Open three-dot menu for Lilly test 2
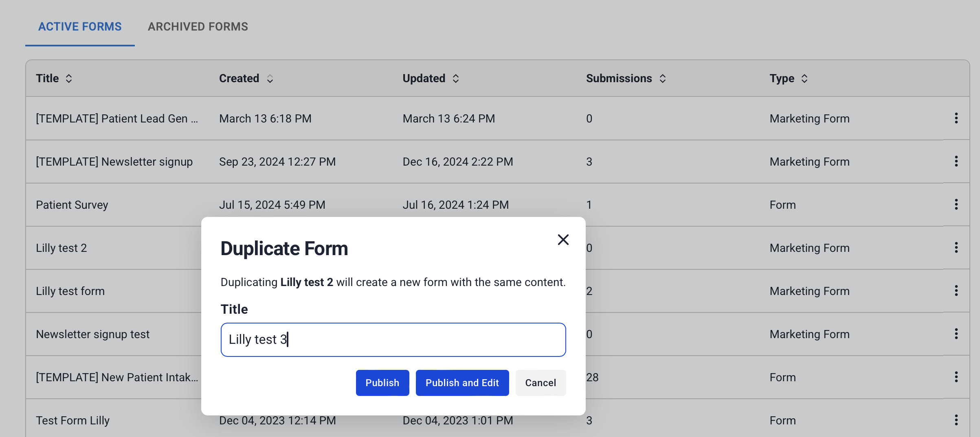The image size is (980, 437). click(x=956, y=248)
